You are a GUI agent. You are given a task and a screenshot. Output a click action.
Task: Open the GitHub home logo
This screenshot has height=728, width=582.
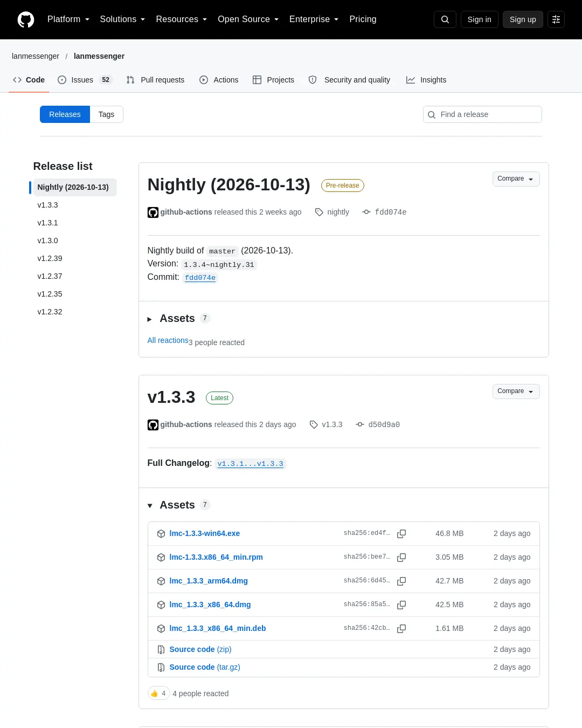click(26, 19)
